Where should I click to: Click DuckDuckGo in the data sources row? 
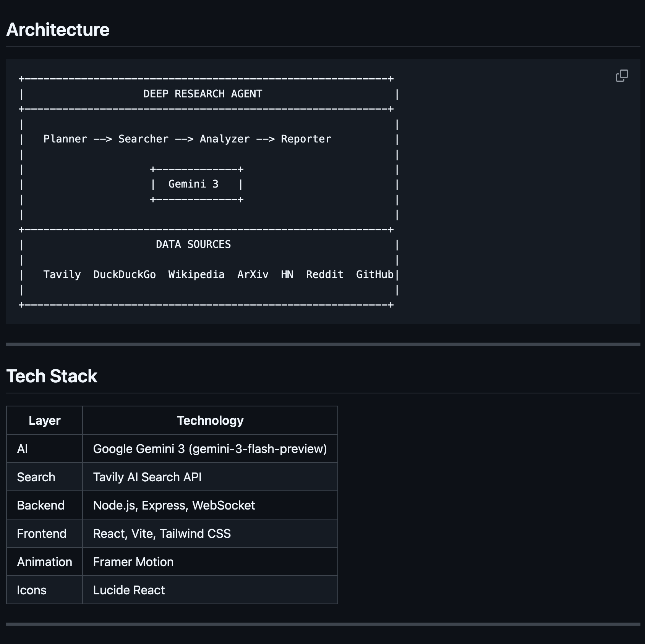[x=125, y=275]
